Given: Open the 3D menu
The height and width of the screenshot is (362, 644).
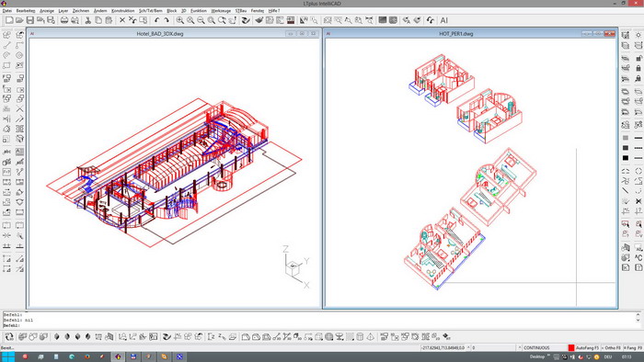Looking at the screenshot, I should point(184,11).
